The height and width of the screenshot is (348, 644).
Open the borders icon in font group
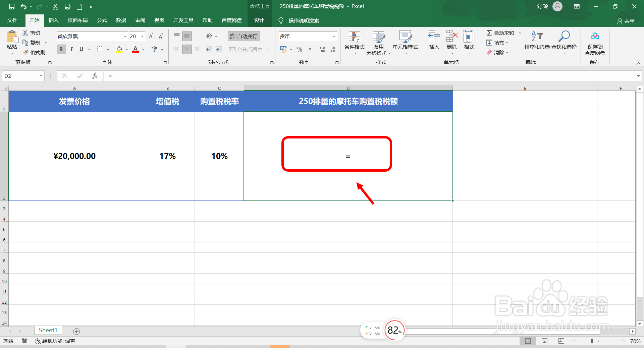tap(100, 49)
